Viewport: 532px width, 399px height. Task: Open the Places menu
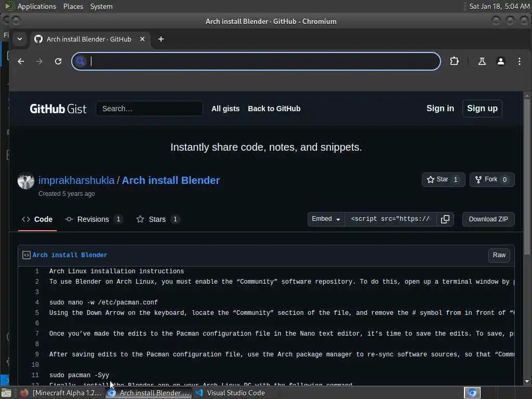[x=73, y=6]
